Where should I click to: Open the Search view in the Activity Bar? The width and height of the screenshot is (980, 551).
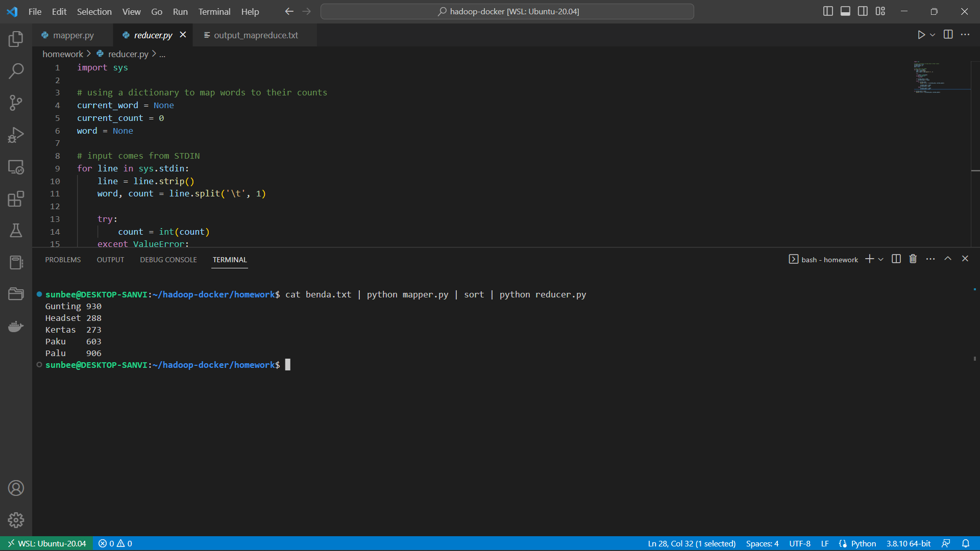(x=16, y=71)
